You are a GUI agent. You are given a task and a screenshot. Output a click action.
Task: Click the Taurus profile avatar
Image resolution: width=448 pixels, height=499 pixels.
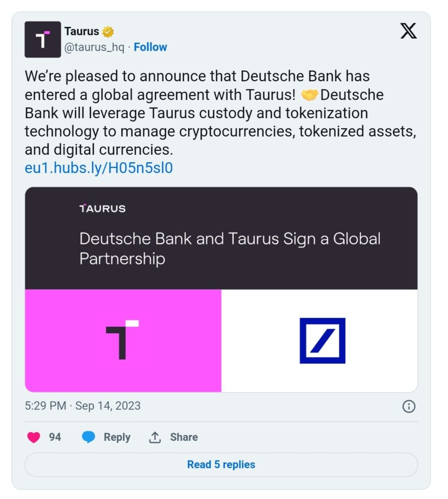tap(43, 39)
